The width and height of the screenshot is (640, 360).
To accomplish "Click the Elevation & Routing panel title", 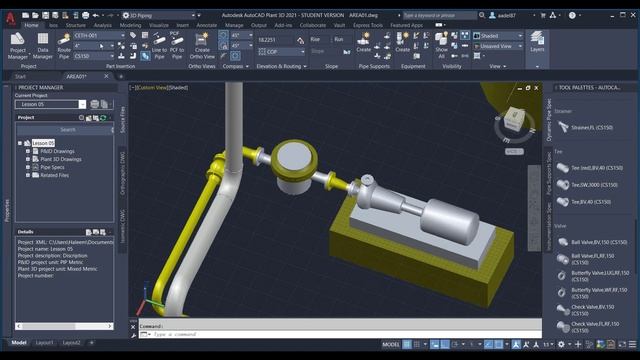I will (281, 66).
